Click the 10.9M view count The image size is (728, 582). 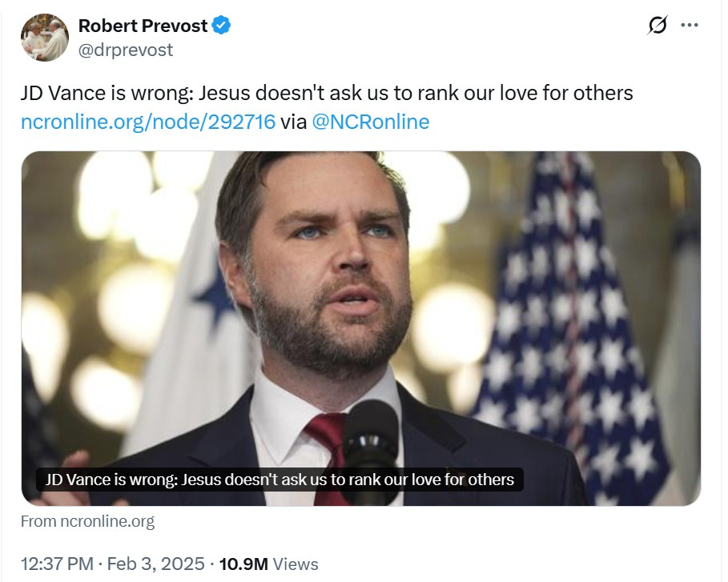click(243, 564)
